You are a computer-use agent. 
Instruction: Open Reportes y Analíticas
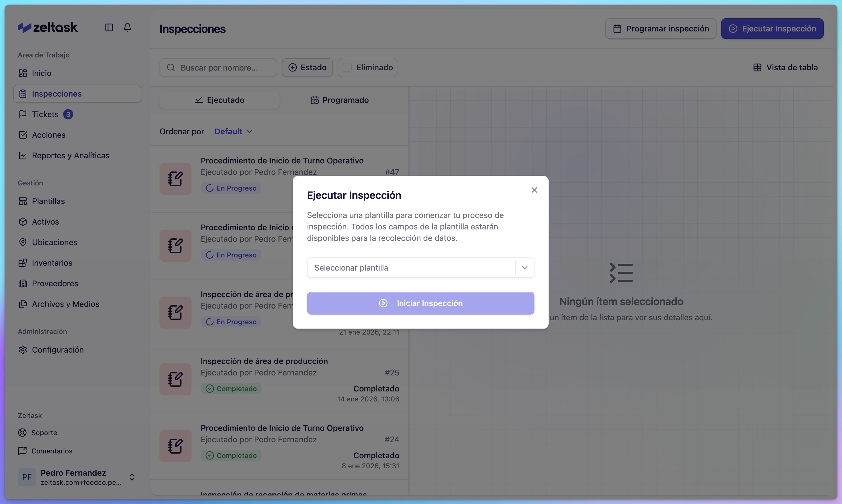click(70, 155)
